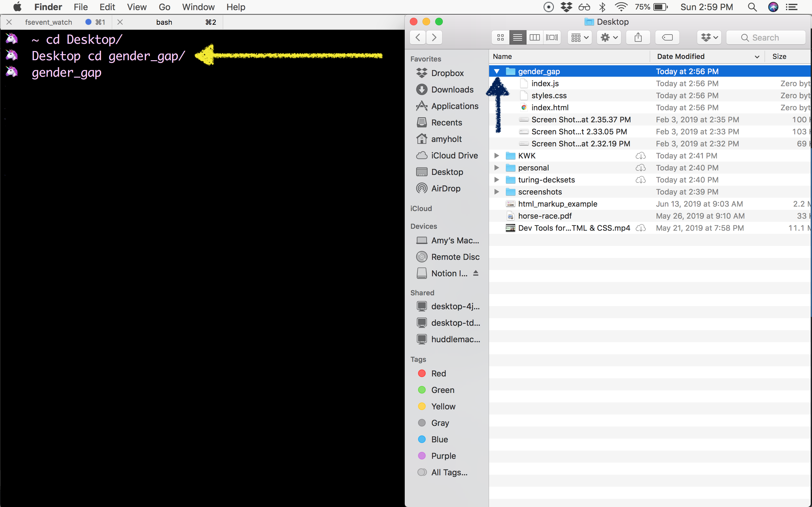Expand the turing-decksets folder in Finder

coord(496,180)
